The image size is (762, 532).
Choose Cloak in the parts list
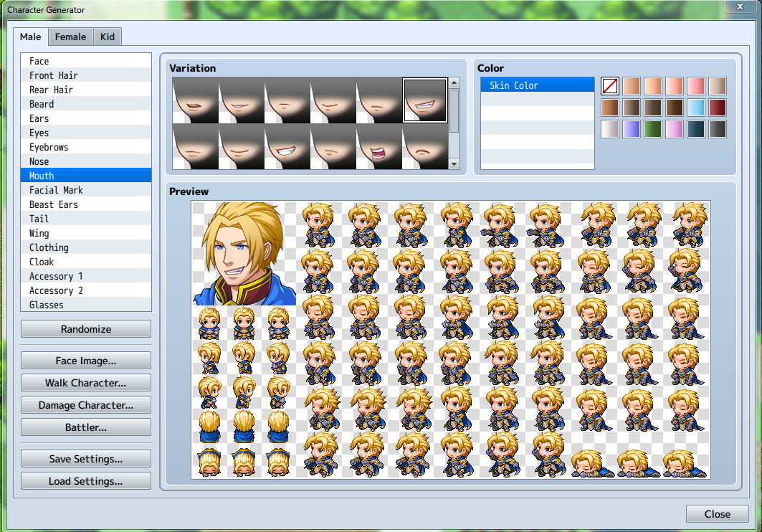pyautogui.click(x=86, y=262)
